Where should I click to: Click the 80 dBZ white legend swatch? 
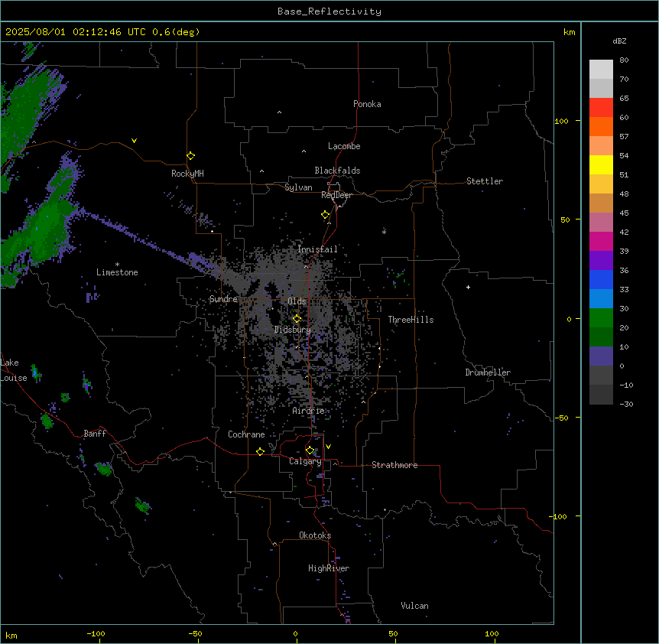pos(601,70)
